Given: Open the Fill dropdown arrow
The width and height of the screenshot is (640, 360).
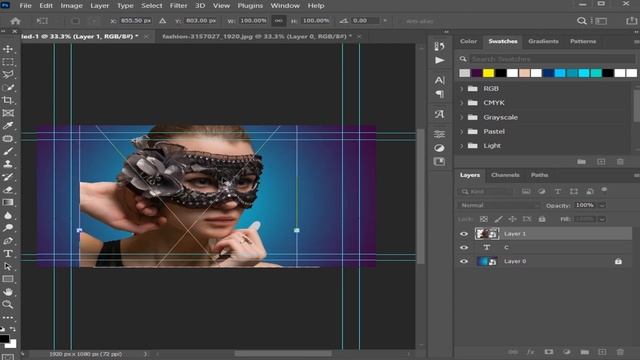Looking at the screenshot, I should click(602, 219).
